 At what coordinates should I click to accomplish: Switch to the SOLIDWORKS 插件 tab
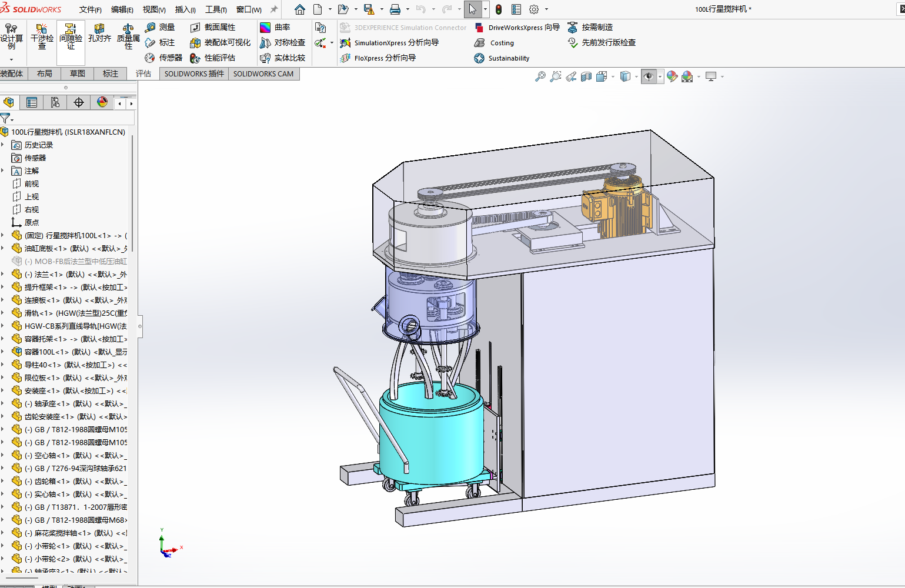(x=194, y=73)
